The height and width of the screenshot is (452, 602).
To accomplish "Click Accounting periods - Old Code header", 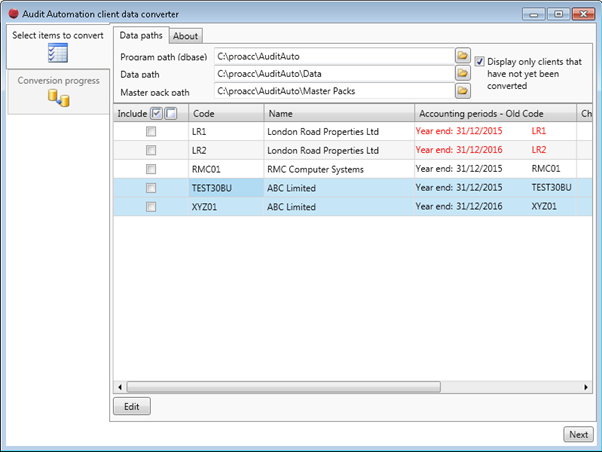I will pos(495,113).
